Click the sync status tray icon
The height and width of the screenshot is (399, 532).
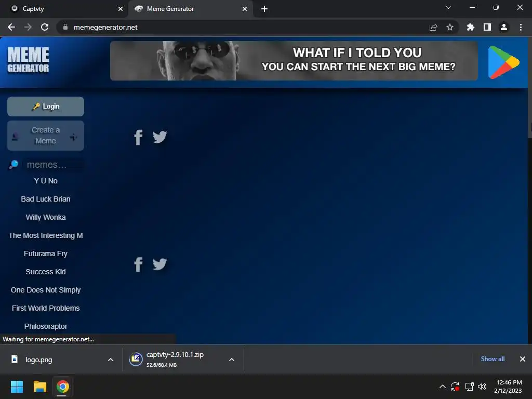click(455, 387)
